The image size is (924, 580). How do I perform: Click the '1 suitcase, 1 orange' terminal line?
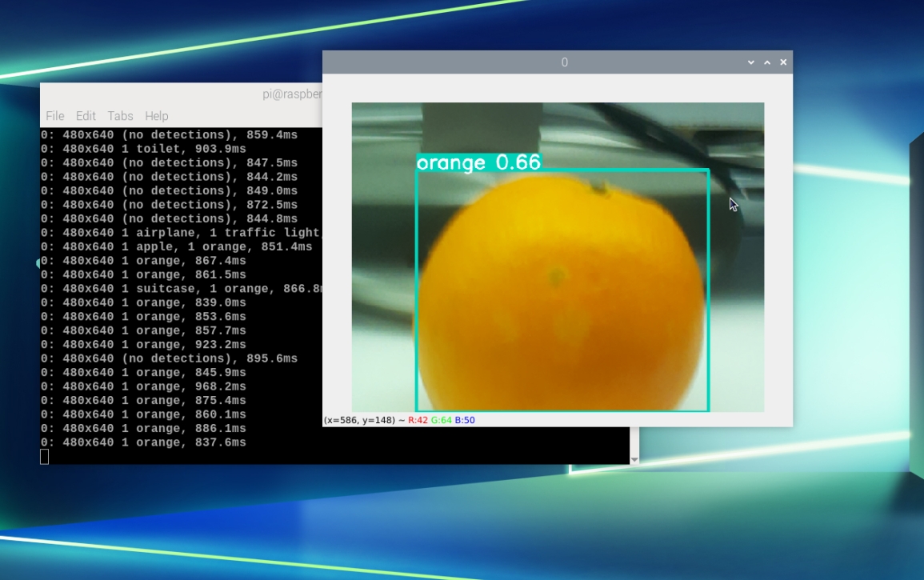pyautogui.click(x=181, y=288)
